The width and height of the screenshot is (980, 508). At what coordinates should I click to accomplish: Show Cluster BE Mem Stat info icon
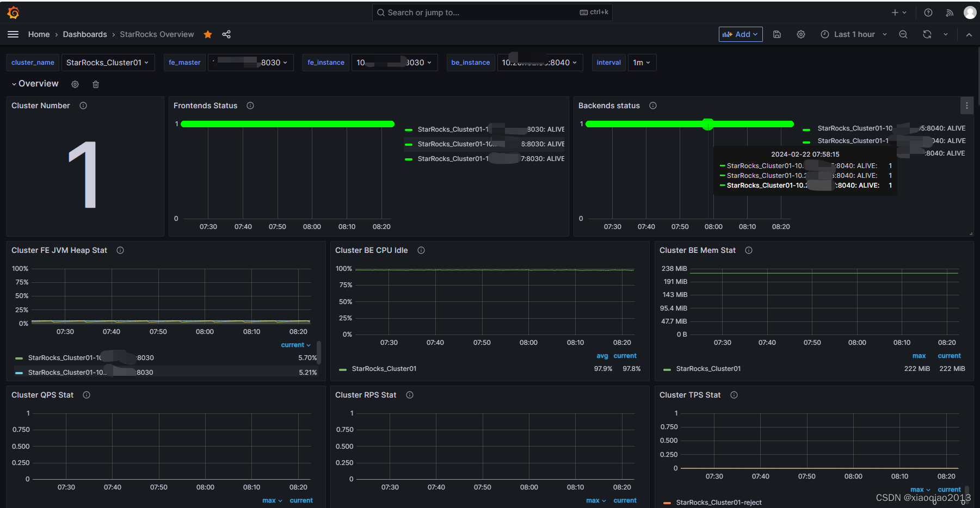pyautogui.click(x=749, y=250)
